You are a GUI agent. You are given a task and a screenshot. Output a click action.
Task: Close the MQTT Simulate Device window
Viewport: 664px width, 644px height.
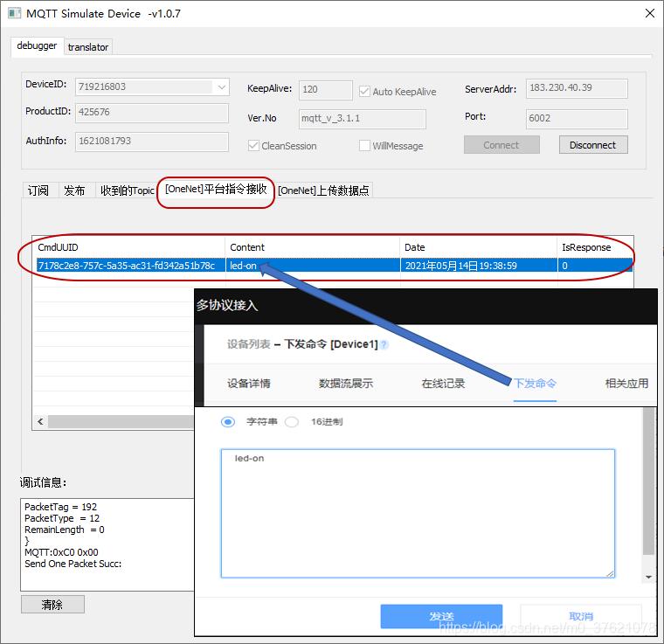click(650, 13)
